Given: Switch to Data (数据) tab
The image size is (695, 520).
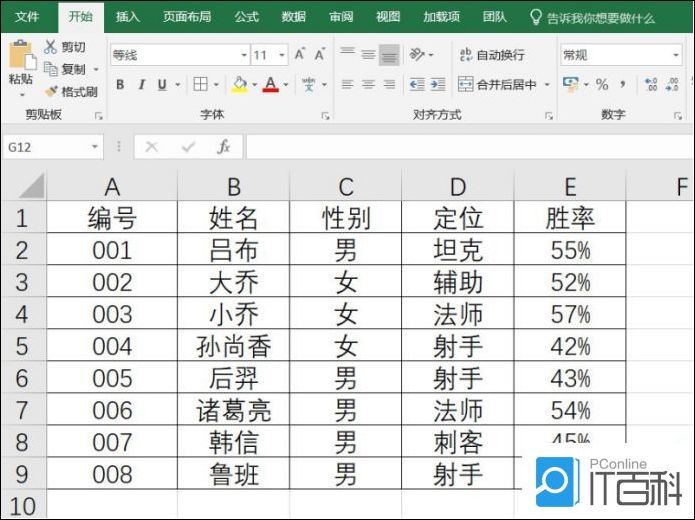Looking at the screenshot, I should point(293,17).
